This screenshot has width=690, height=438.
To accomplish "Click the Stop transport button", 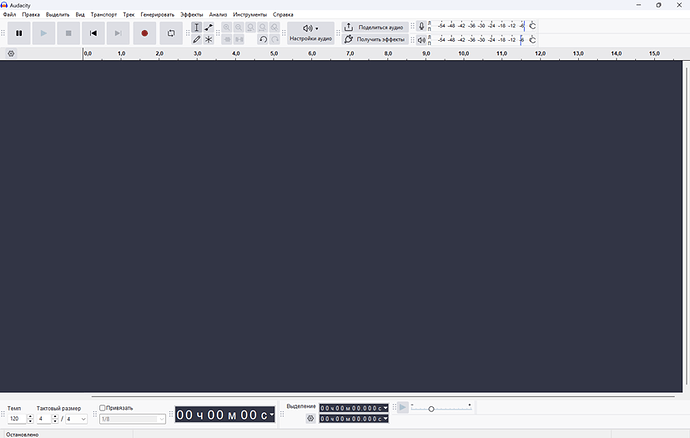I will pyautogui.click(x=68, y=33).
